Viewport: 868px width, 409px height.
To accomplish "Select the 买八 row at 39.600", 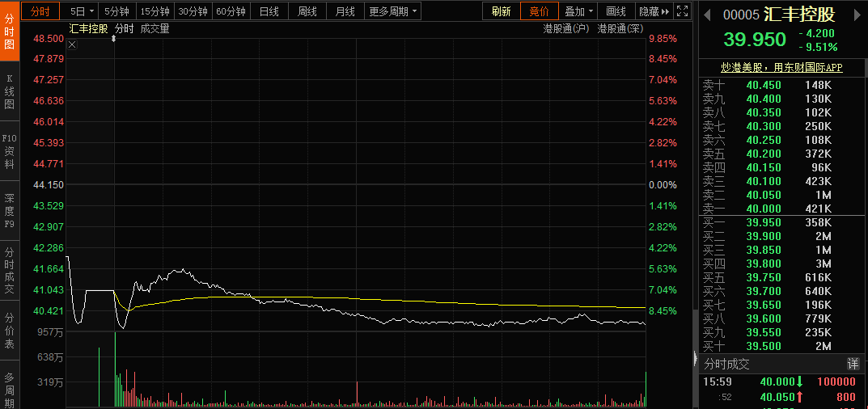I will [783, 318].
